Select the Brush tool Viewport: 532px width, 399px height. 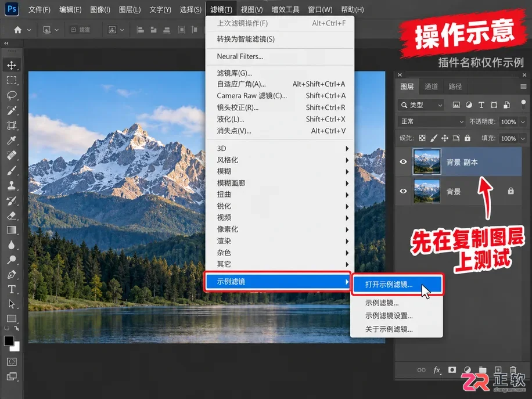point(12,170)
